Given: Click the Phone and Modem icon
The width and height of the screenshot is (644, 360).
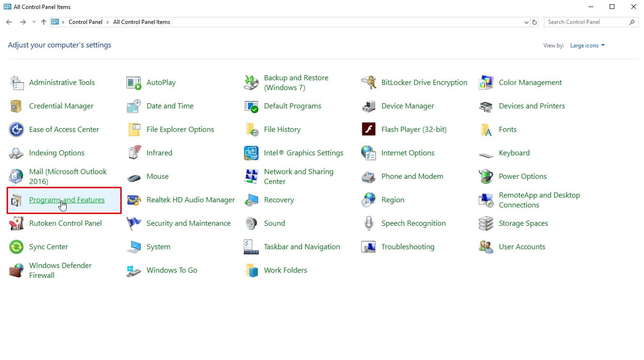Looking at the screenshot, I should point(369,176).
